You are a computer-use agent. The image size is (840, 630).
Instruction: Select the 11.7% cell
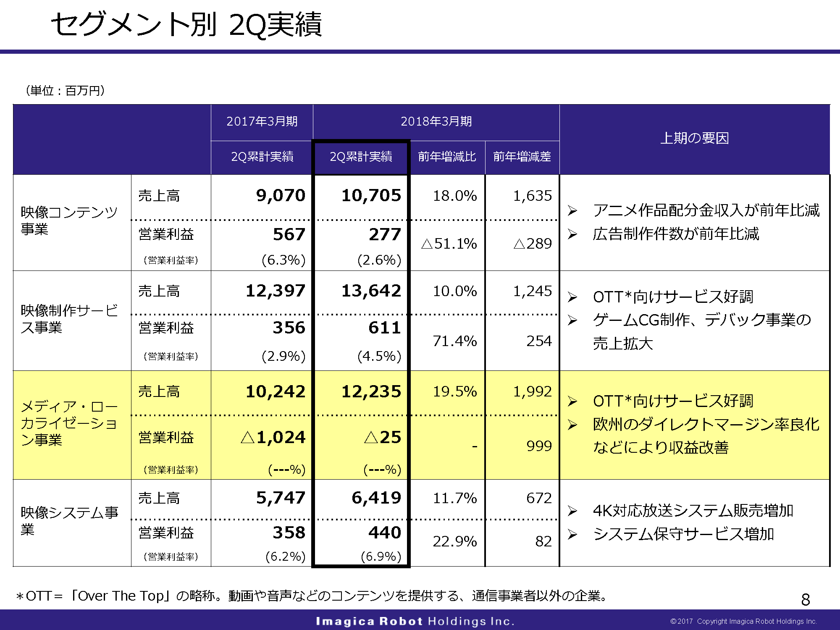[455, 498]
